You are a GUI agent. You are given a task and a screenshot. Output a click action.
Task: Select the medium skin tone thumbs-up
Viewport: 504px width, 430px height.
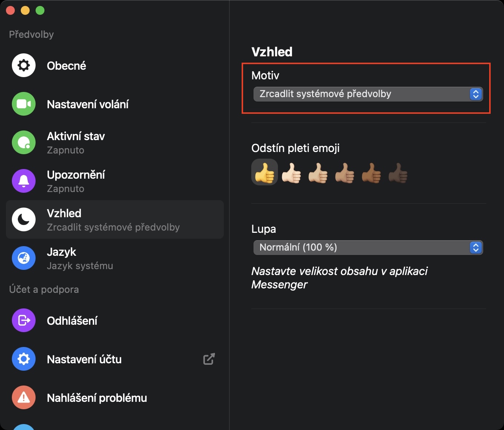click(x=345, y=173)
